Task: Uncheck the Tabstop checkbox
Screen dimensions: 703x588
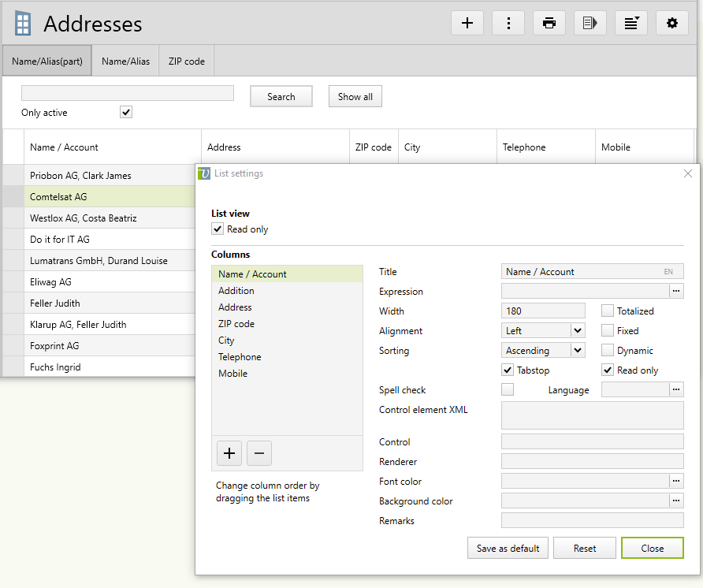Action: coord(508,370)
